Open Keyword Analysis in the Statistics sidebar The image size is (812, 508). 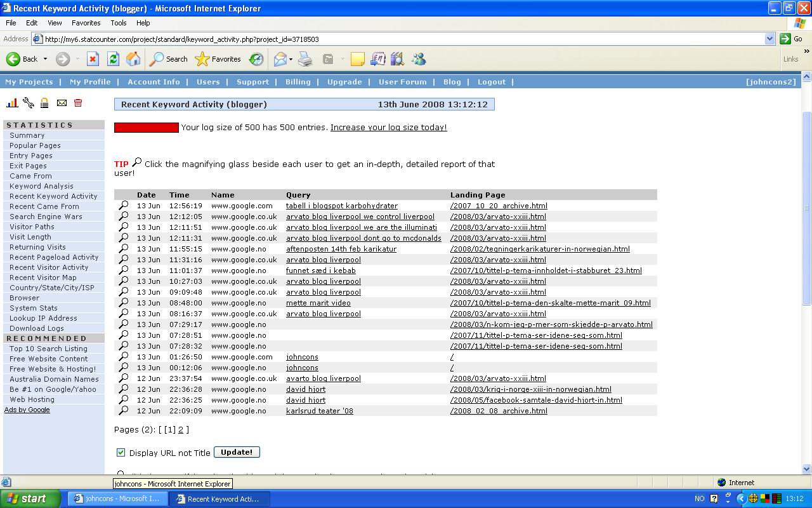coord(41,186)
